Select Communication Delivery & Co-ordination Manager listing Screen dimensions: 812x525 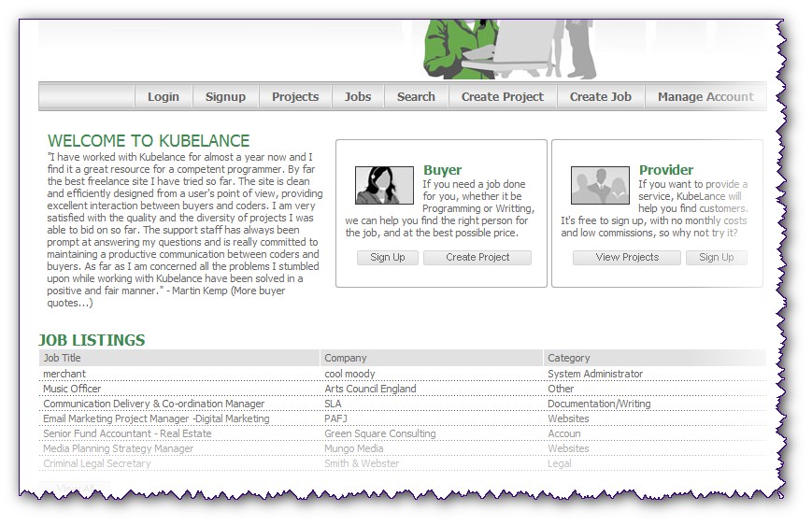[153, 404]
